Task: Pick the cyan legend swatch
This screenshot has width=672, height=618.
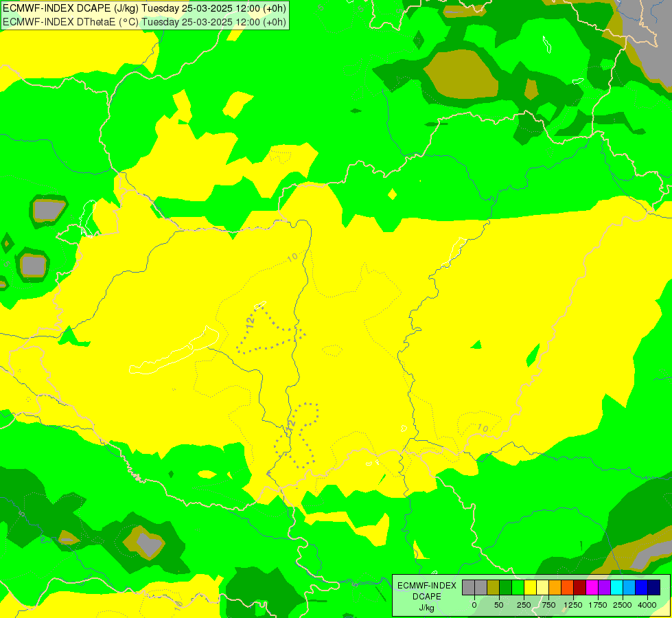Action: click(616, 587)
